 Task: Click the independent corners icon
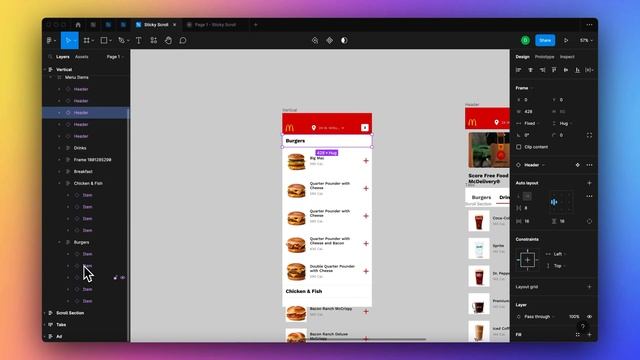point(589,135)
